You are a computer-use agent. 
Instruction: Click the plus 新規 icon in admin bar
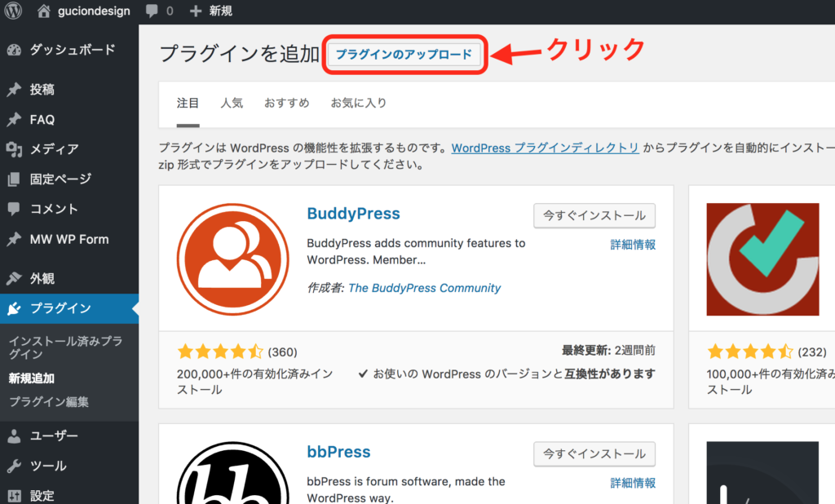tap(196, 11)
